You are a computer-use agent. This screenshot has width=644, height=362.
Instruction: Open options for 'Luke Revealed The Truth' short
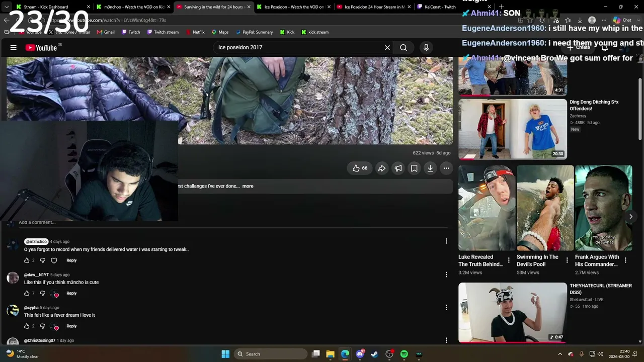click(509, 260)
